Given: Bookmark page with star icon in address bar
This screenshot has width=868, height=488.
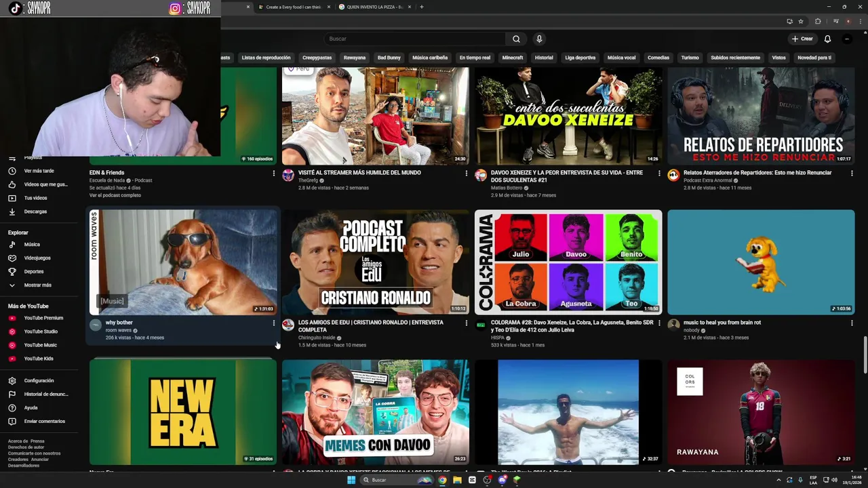Looking at the screenshot, I should coord(801,22).
